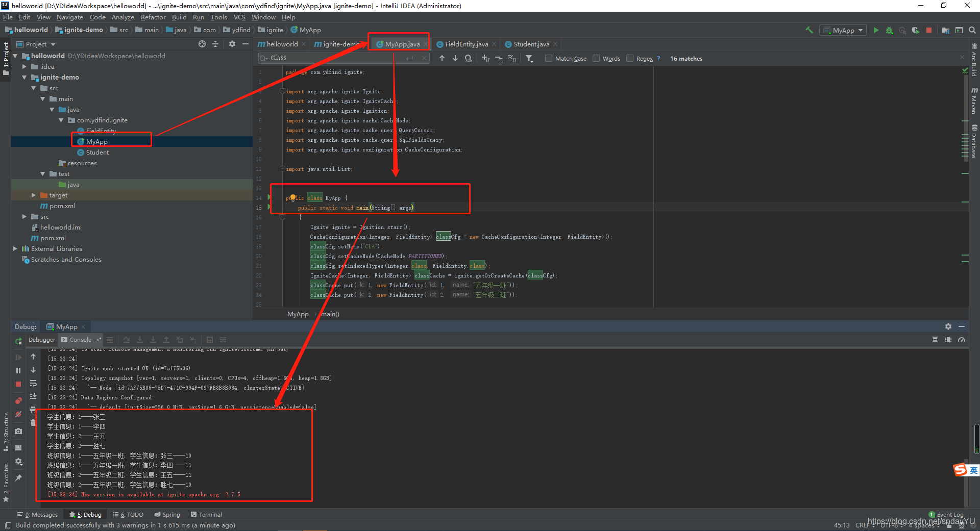Image resolution: width=980 pixels, height=531 pixels.
Task: Open View Breakpoints icon
Action: tap(18, 401)
